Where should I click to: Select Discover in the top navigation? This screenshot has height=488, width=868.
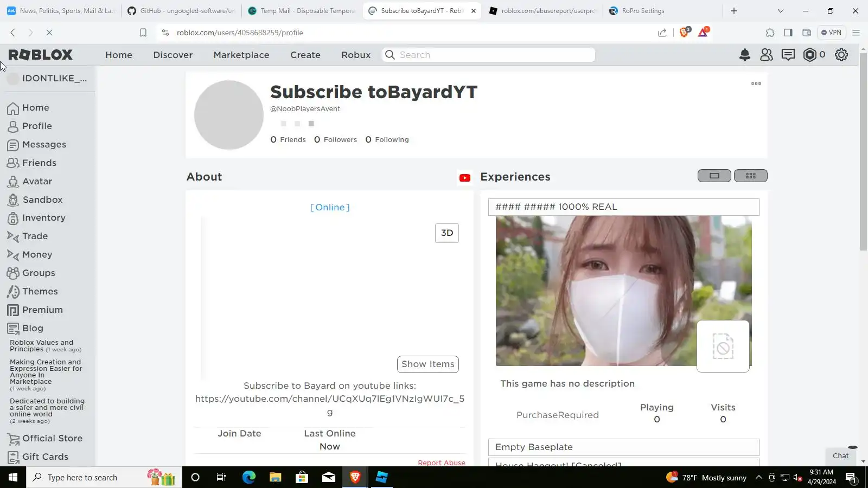click(173, 55)
